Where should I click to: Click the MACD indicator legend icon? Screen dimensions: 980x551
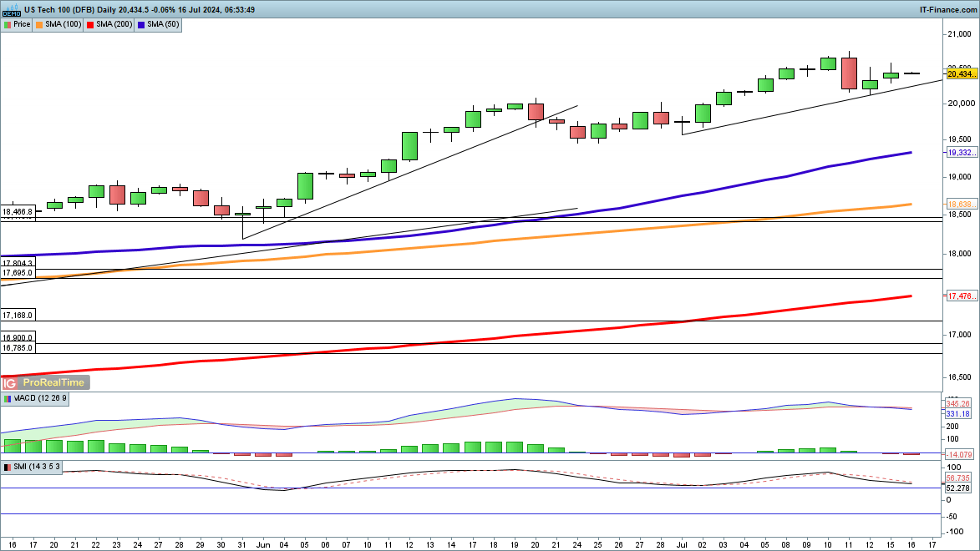[8, 399]
